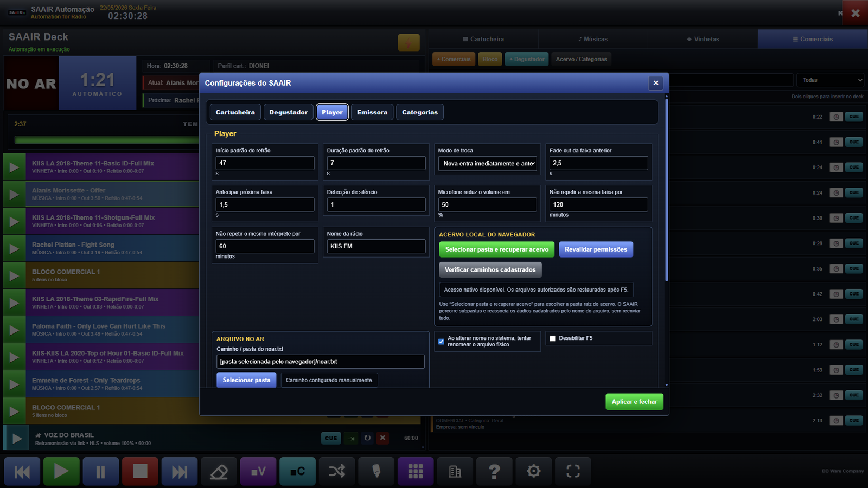Click the red stop button in bottom toolbar
Image resolution: width=868 pixels, height=488 pixels.
(140, 471)
